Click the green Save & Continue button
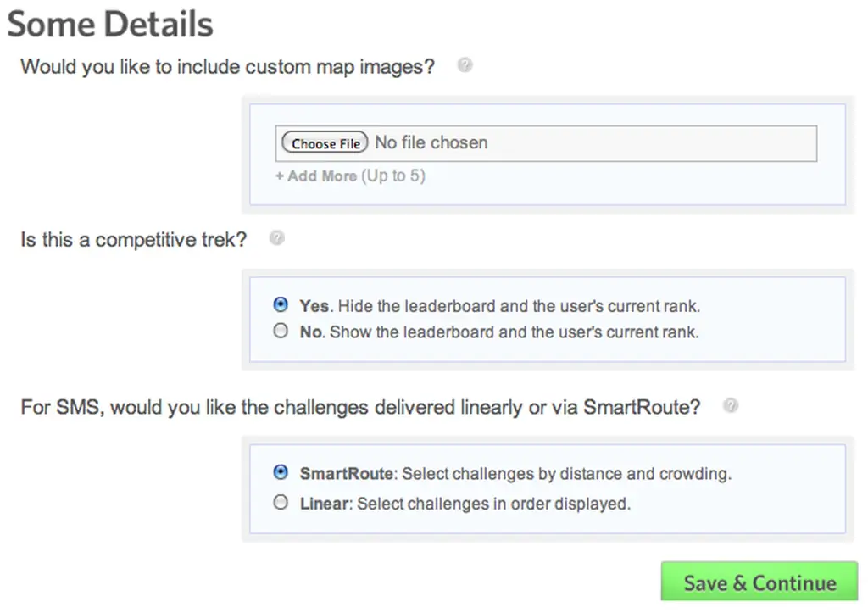The image size is (868, 613). [x=759, y=582]
